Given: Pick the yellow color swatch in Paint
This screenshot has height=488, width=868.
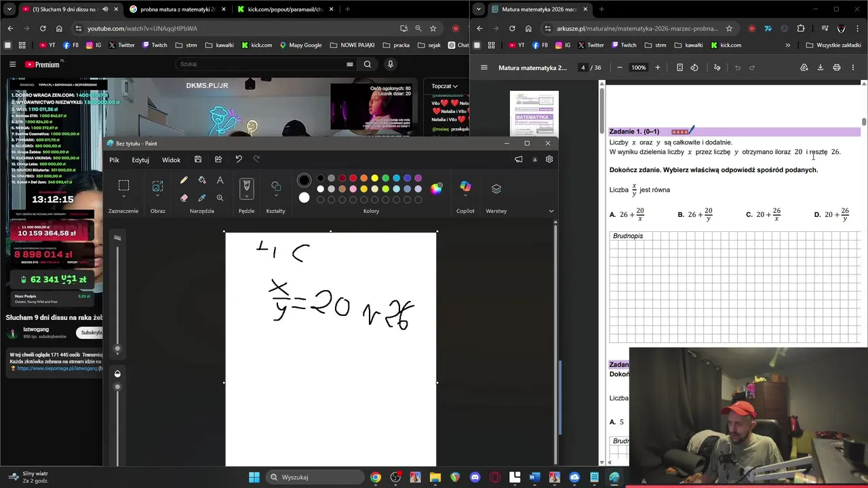Looking at the screenshot, I should [x=374, y=178].
